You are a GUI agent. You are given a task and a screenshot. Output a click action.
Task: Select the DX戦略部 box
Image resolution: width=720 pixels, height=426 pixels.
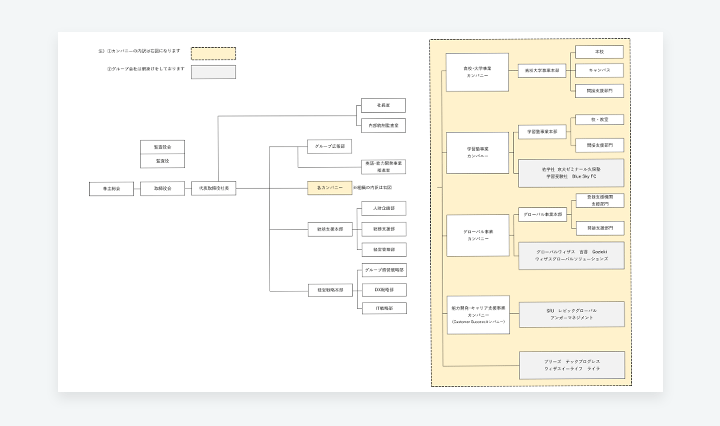tap(384, 290)
